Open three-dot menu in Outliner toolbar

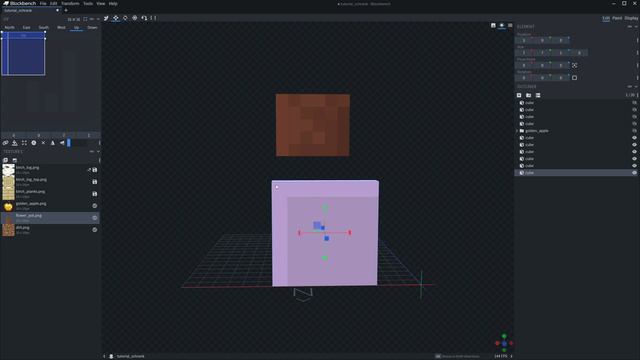(x=638, y=95)
